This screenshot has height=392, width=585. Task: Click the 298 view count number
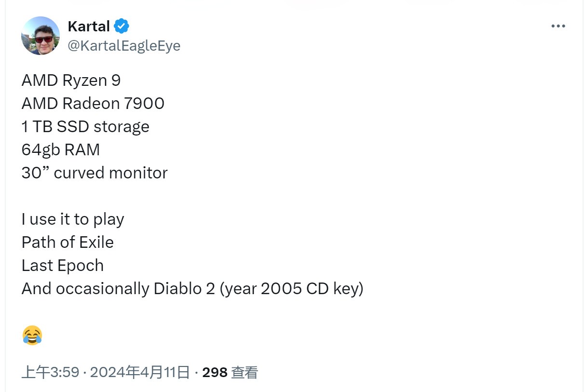(x=215, y=372)
